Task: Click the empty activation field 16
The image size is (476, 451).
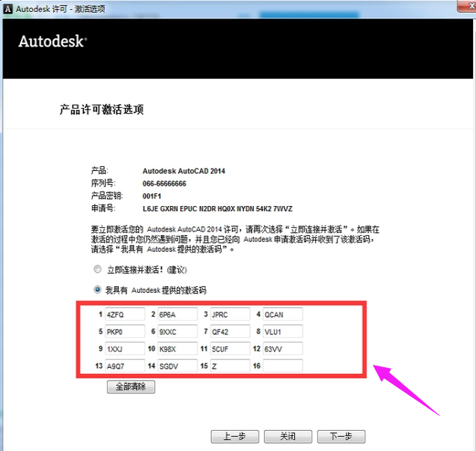Action: tap(282, 366)
